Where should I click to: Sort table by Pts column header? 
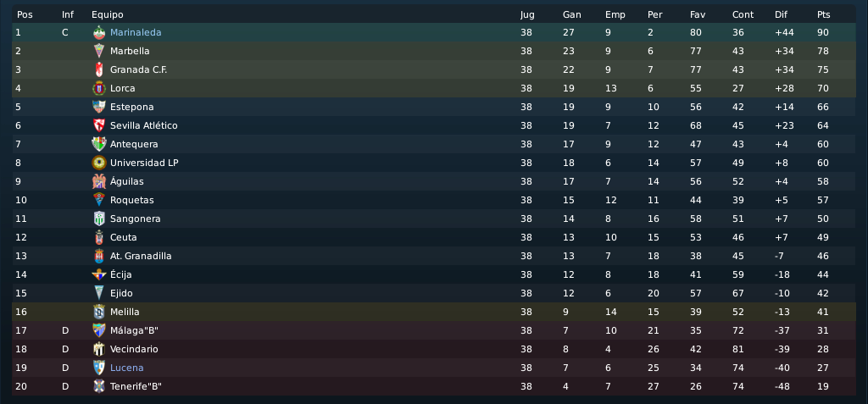824,15
